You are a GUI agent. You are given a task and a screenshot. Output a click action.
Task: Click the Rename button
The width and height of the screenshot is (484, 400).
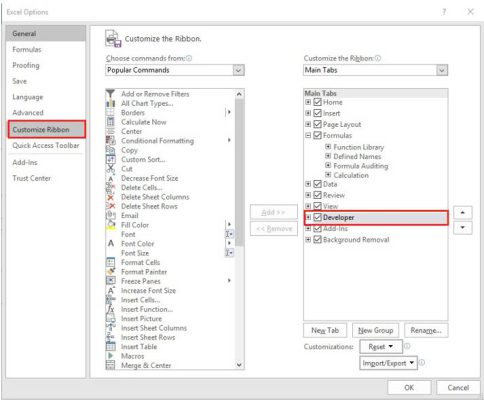click(426, 330)
